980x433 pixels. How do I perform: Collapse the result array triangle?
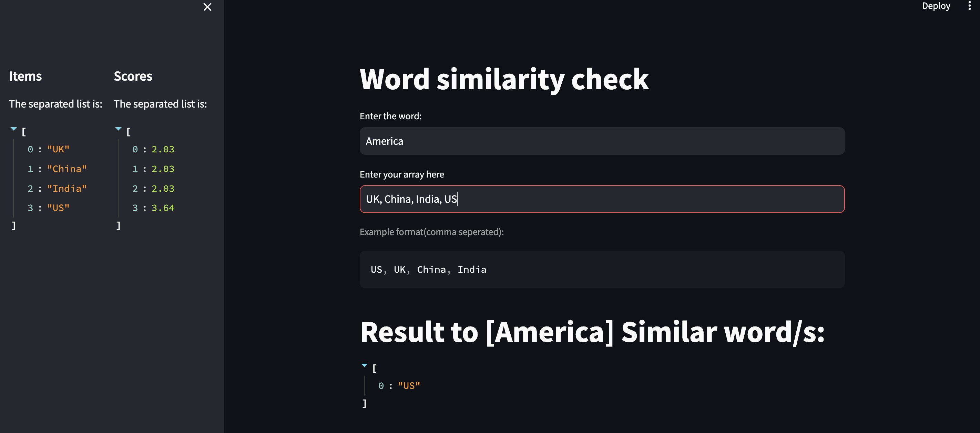(364, 366)
